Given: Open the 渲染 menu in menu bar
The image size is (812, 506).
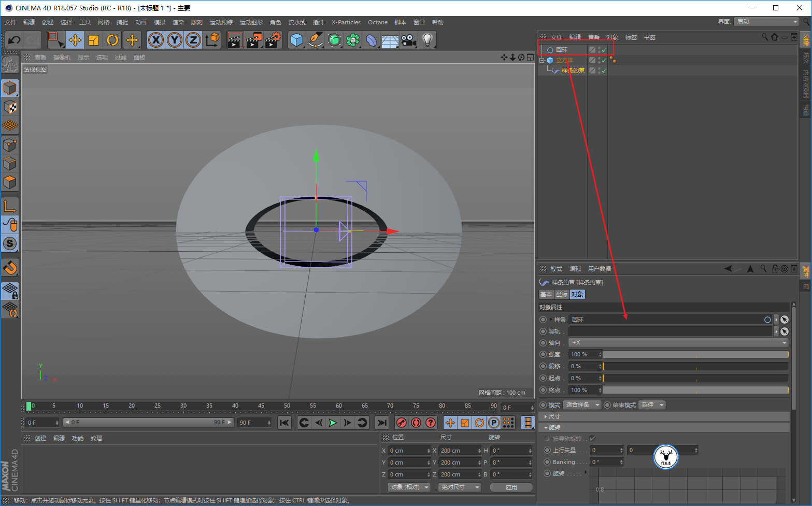Looking at the screenshot, I should [x=178, y=22].
